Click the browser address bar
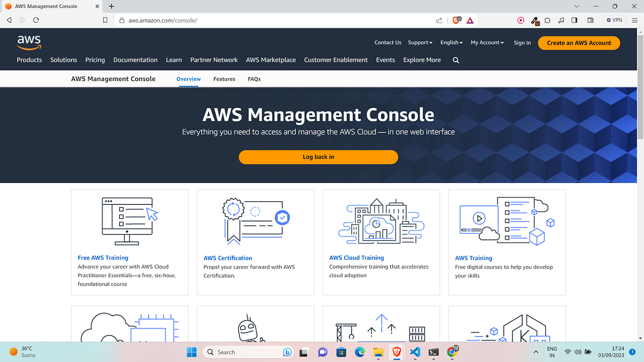Viewport: 644px width, 362px height. click(x=215, y=20)
